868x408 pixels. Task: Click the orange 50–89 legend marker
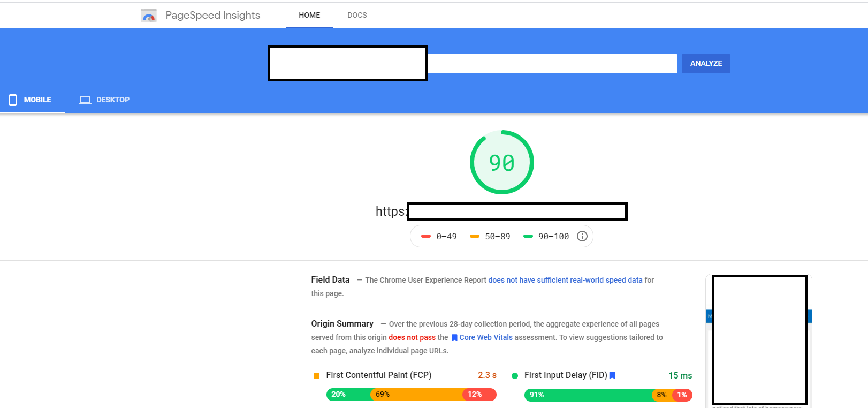coord(475,236)
